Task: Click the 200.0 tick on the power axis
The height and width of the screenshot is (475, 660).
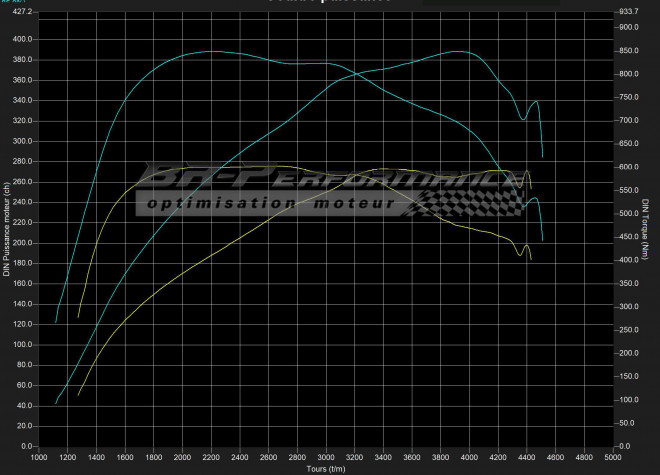Action: click(x=21, y=243)
